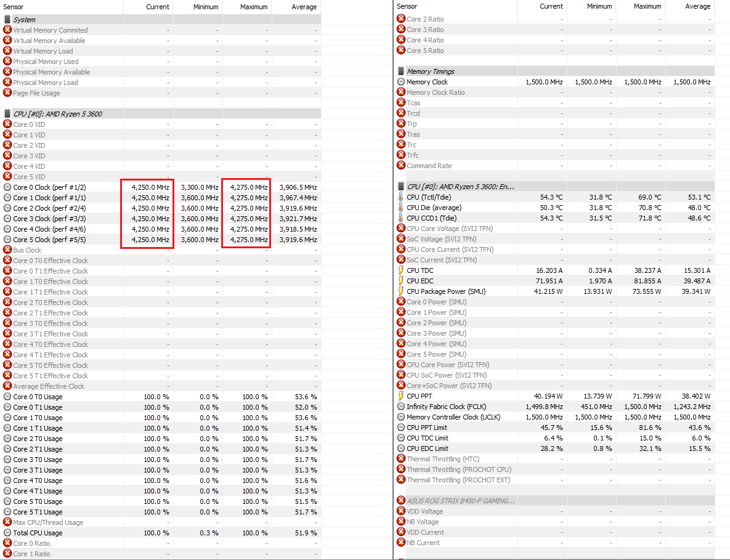Click the red X icon next to Thermal Throttling (HTC)

click(x=401, y=459)
